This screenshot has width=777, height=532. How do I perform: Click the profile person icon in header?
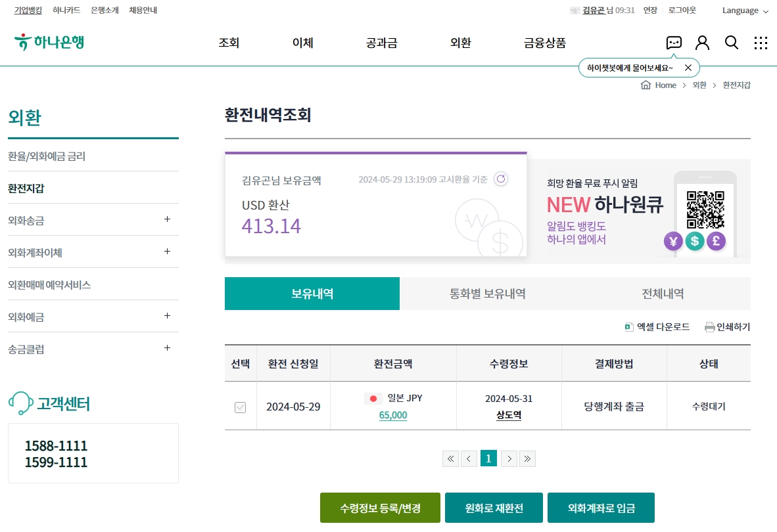(x=702, y=42)
